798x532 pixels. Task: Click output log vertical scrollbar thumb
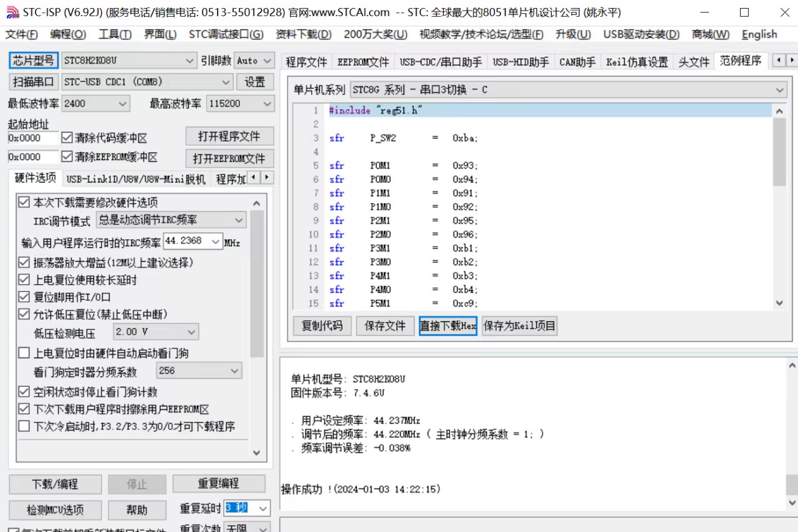click(792, 485)
